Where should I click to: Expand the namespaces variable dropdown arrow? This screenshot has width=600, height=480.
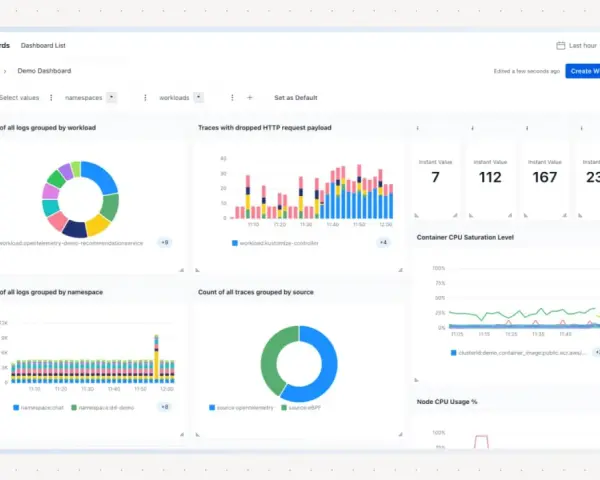click(111, 97)
